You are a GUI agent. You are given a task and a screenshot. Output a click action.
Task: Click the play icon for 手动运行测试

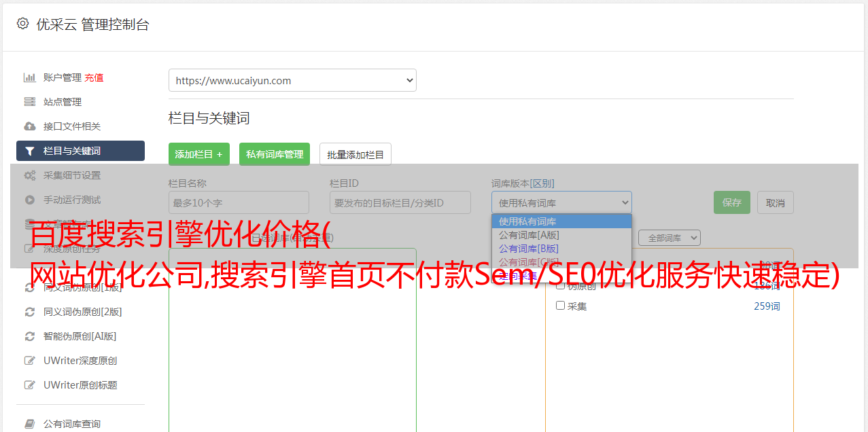(x=29, y=200)
